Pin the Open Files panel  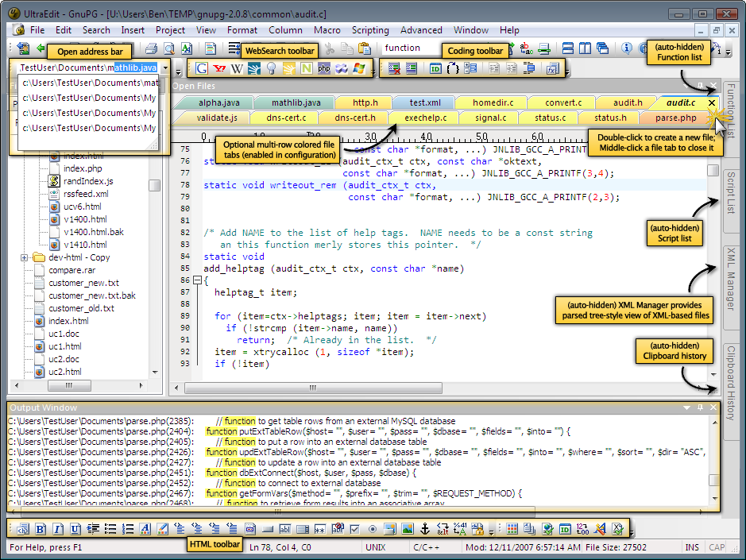[x=700, y=86]
